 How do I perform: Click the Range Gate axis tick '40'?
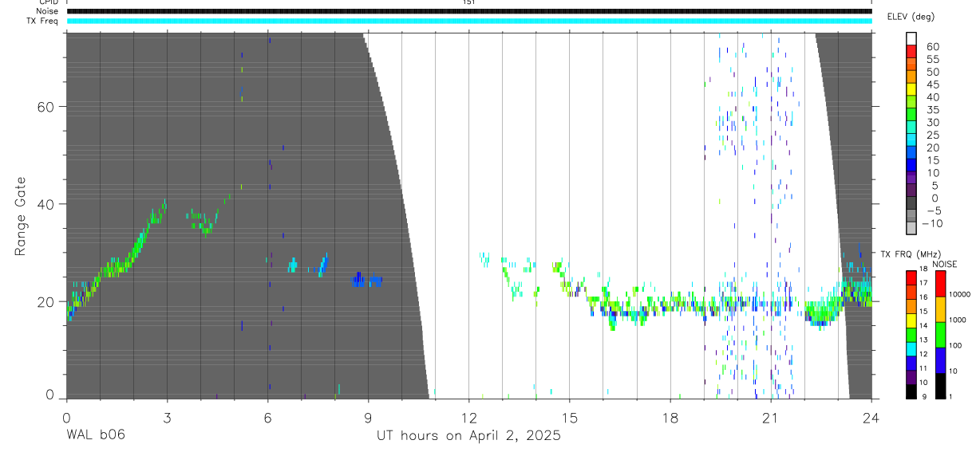point(45,204)
